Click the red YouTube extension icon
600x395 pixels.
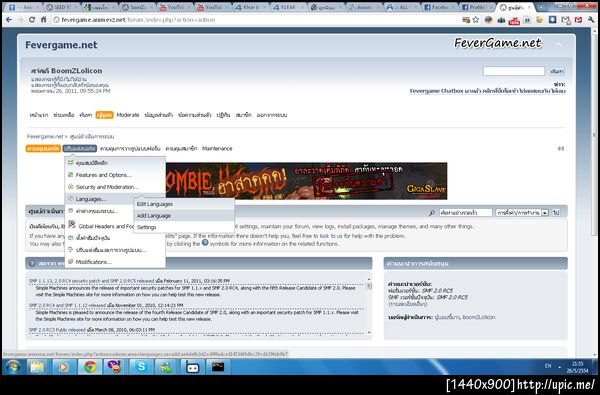(x=514, y=20)
